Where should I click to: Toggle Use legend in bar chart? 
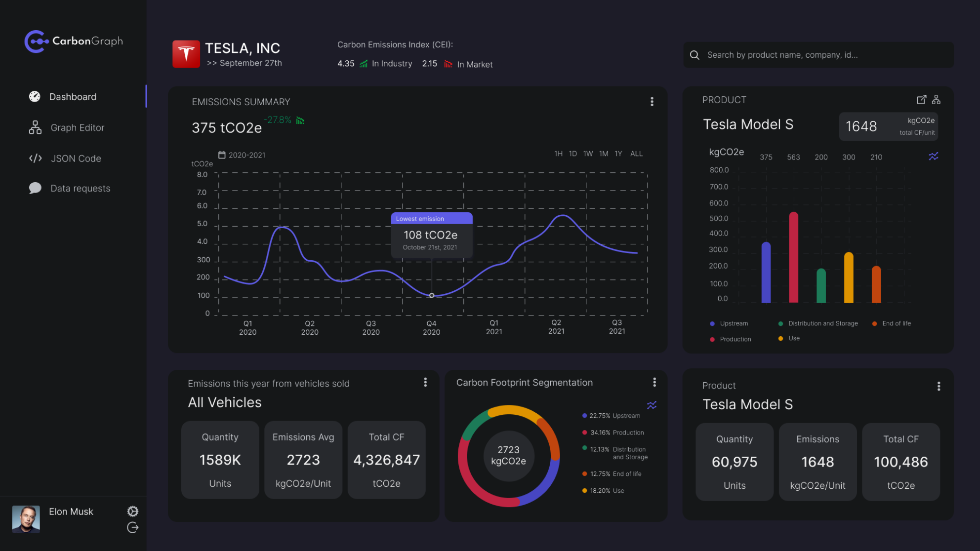click(789, 338)
